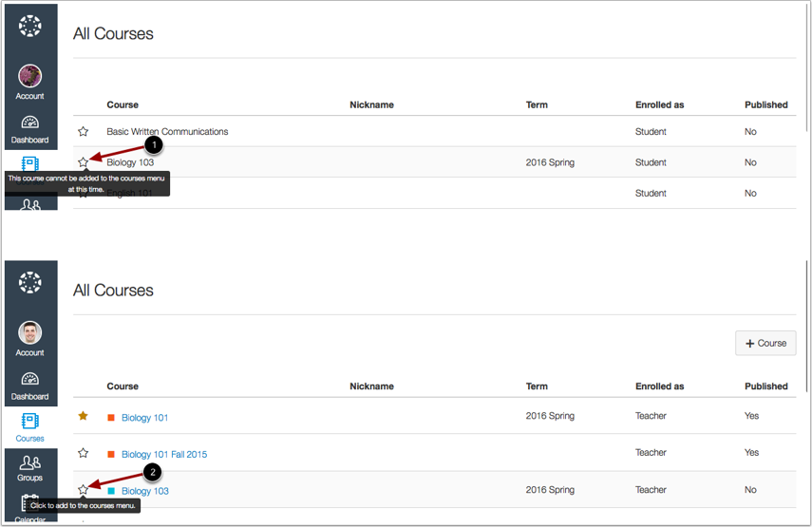Open the Courses menu in teacher sidebar
812x527 pixels.
click(30, 427)
